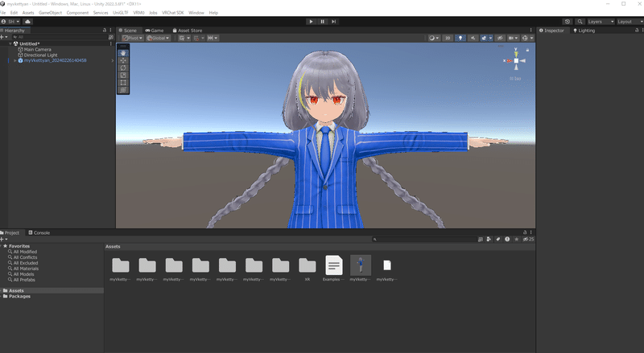Screen dimensions: 644x353
Task: Open the Layout dropdown
Action: click(x=630, y=22)
